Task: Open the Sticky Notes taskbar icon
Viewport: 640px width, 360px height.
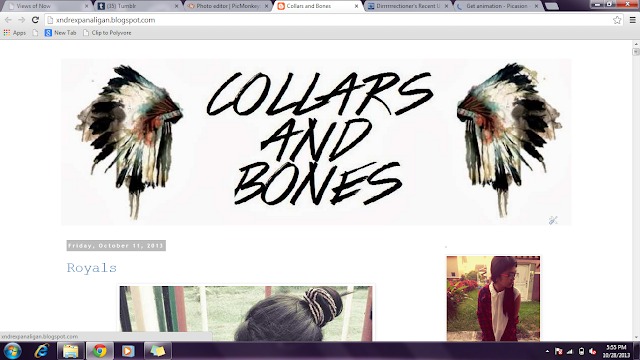Action: 157,351
